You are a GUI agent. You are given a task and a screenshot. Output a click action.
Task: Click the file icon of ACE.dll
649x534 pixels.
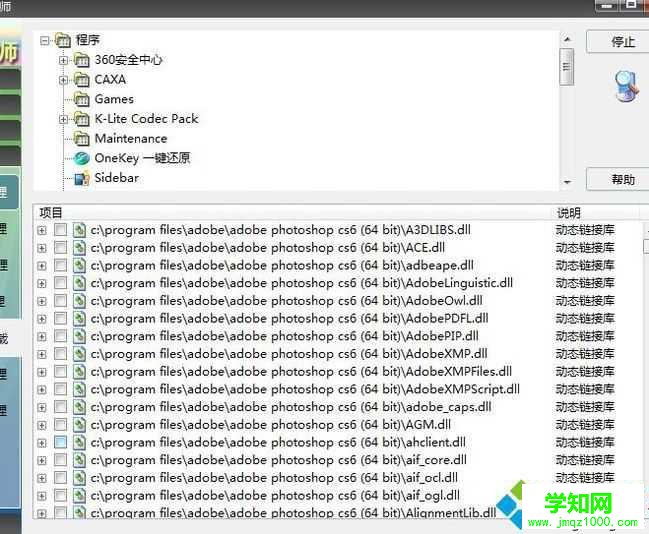click(x=79, y=248)
